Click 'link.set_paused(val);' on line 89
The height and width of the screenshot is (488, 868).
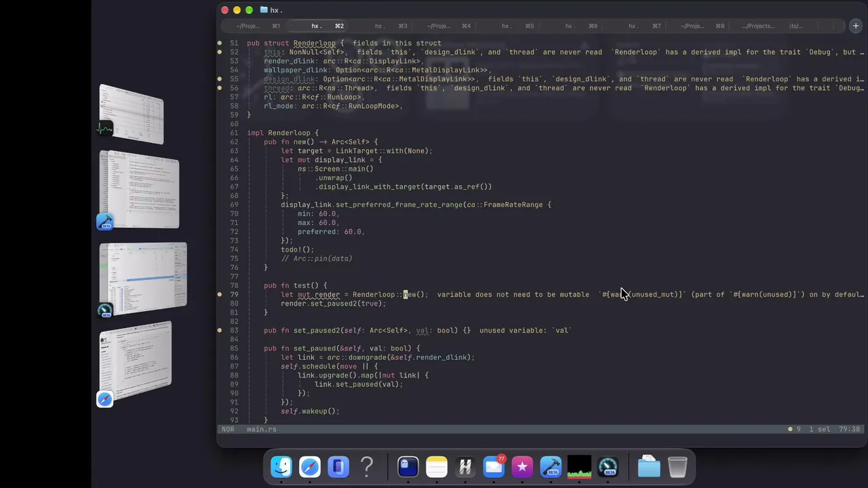coord(359,384)
